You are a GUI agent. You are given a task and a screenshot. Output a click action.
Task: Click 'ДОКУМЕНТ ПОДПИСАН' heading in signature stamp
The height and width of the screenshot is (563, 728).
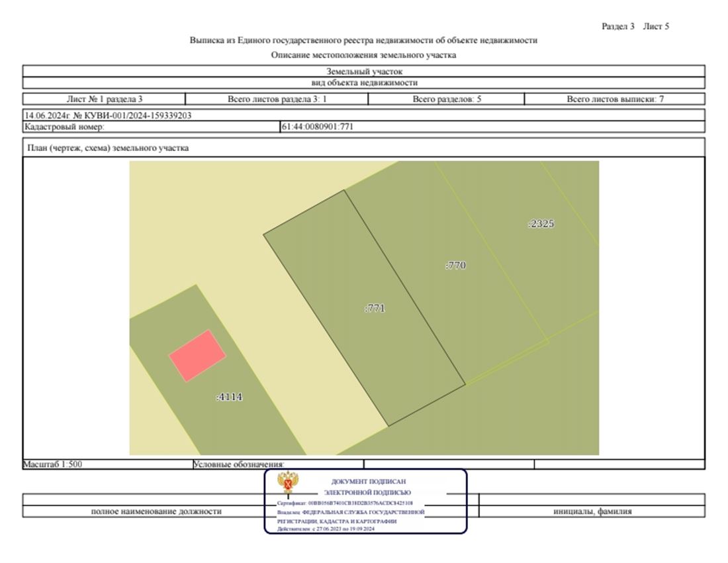click(368, 482)
